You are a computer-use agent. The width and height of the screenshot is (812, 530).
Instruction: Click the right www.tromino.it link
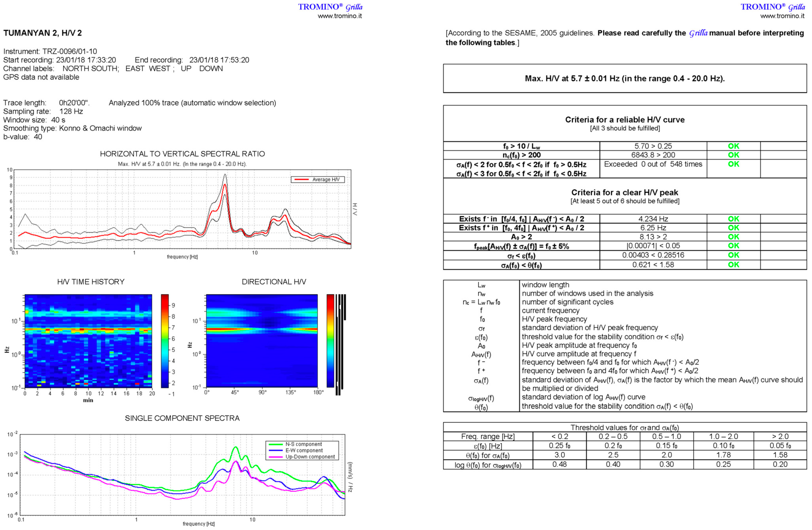782,16
